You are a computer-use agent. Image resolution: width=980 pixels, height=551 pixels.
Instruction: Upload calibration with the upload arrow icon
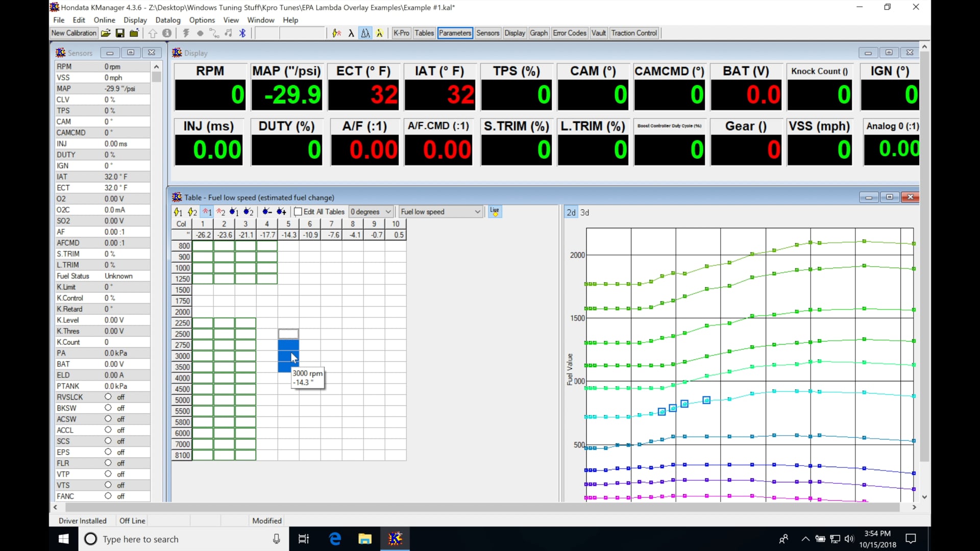pos(153,33)
